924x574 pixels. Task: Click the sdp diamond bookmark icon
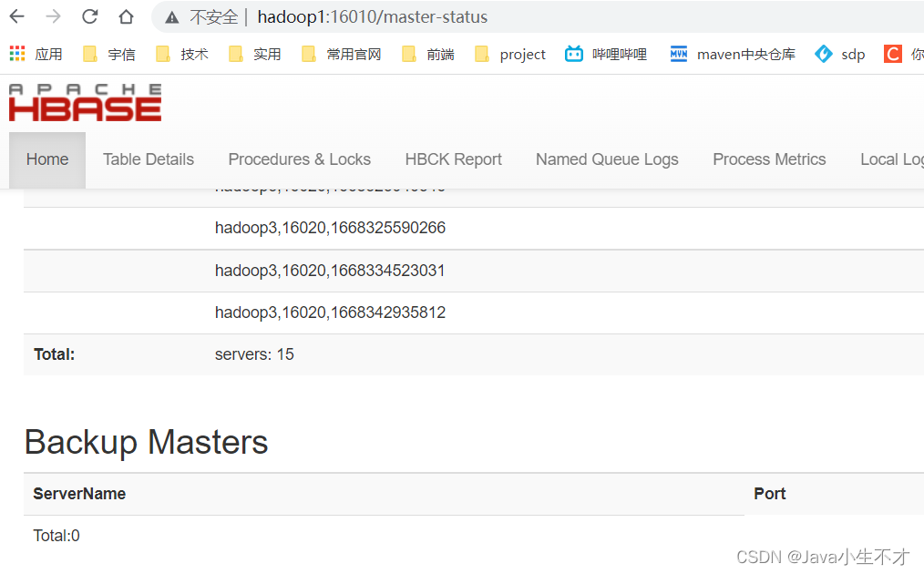[823, 54]
